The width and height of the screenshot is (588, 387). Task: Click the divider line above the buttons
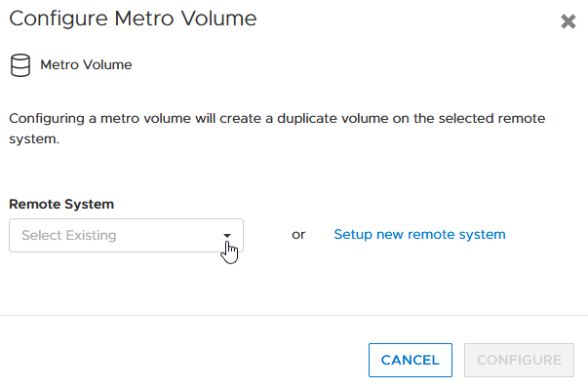294,316
